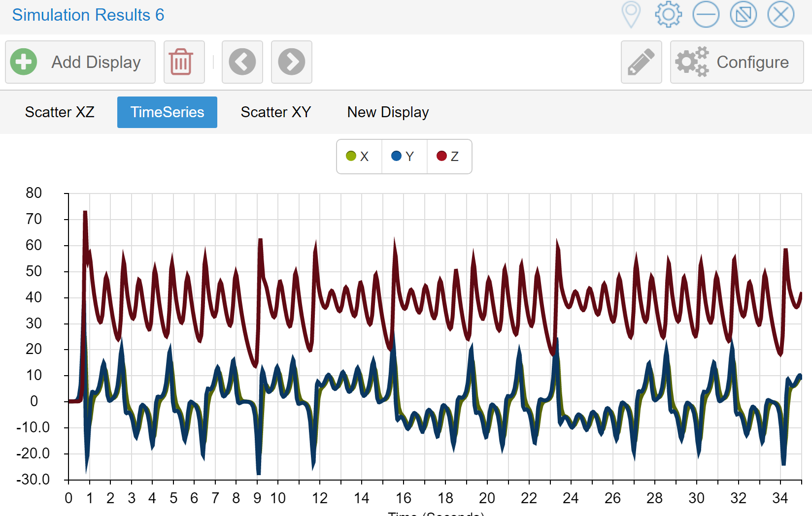This screenshot has height=516, width=812.
Task: Delete the display with the trash icon
Action: 184,62
